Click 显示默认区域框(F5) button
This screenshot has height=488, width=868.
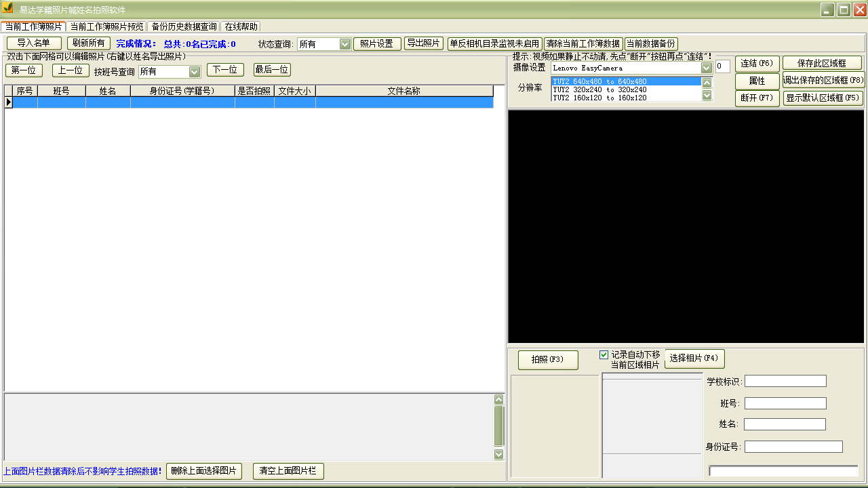click(823, 98)
